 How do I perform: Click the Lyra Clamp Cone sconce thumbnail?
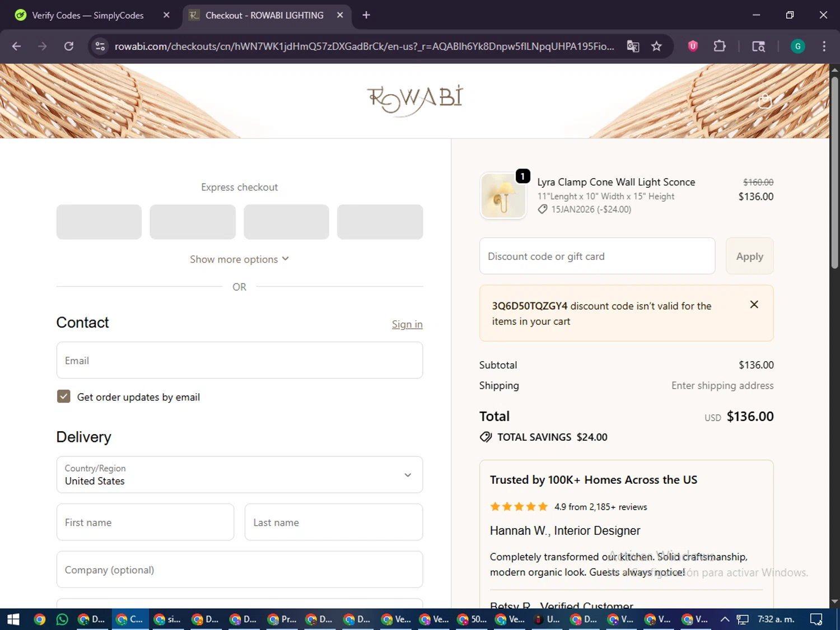pyautogui.click(x=503, y=195)
